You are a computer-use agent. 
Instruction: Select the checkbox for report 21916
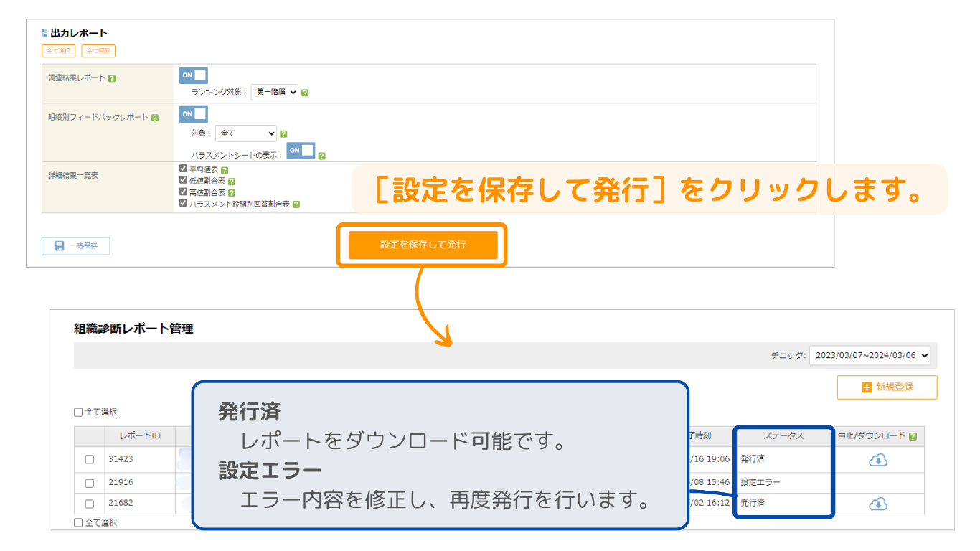click(90, 483)
